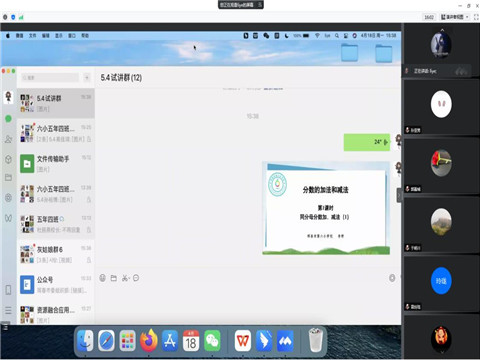
Task: Open the 文件传输助手 conversation
Action: (x=56, y=163)
